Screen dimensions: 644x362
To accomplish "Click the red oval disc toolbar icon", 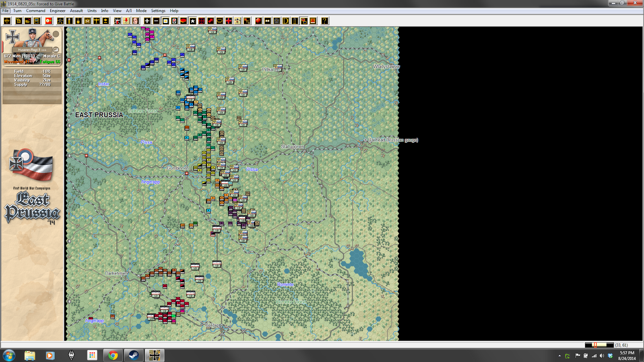I will pyautogui.click(x=184, y=21).
